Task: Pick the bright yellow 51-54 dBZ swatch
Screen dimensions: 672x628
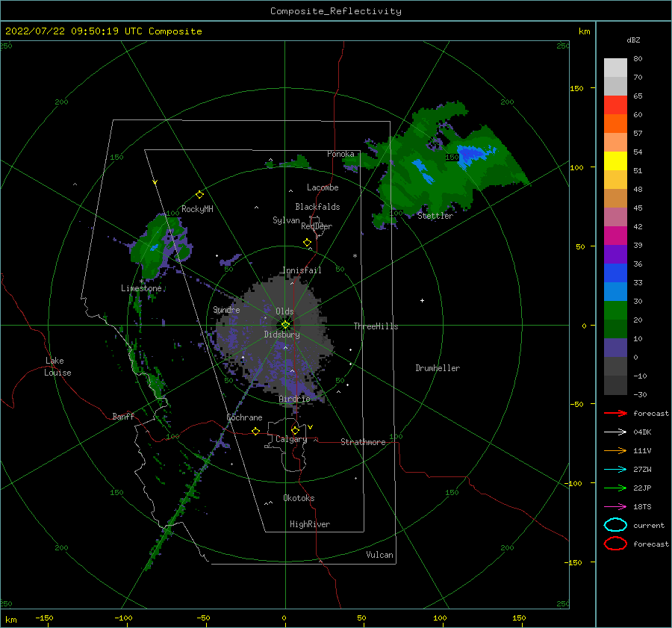Action: coord(615,161)
